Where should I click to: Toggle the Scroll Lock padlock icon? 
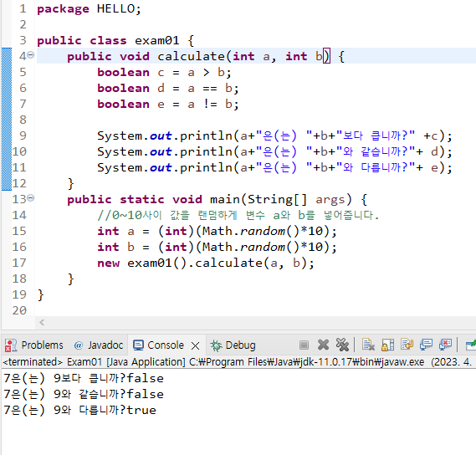point(387,345)
